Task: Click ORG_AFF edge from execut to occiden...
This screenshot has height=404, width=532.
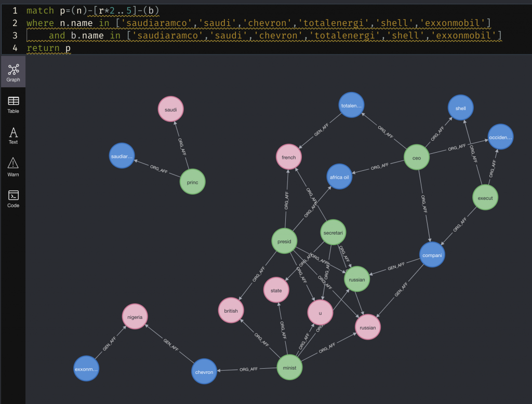Action: (493, 169)
